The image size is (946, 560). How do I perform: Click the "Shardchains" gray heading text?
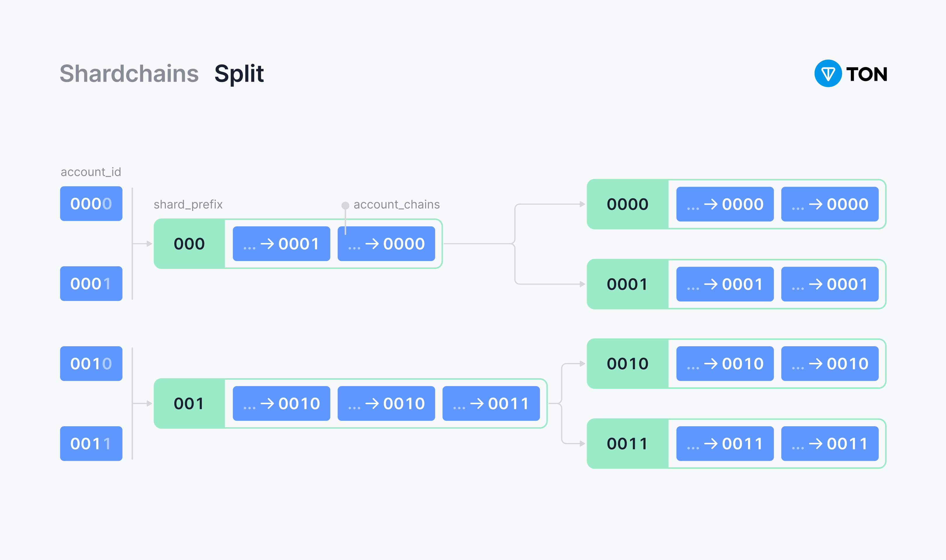(x=129, y=73)
